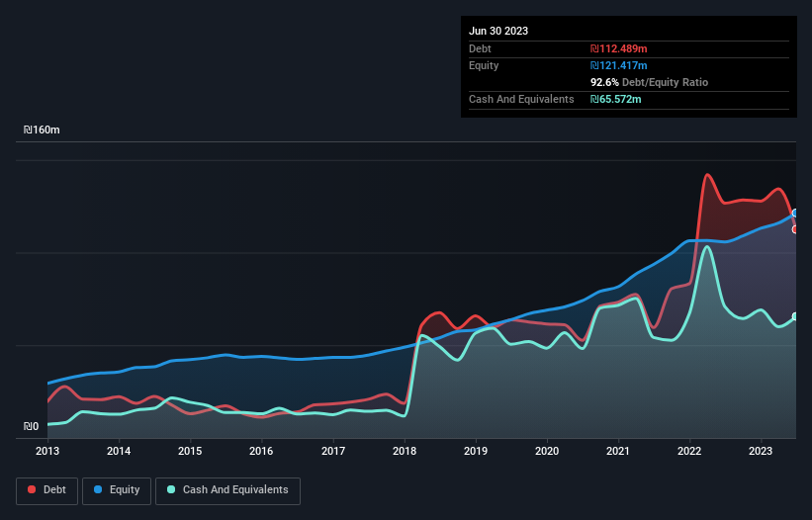Click tooltip Cash And Equivalents row label
The width and height of the screenshot is (812, 520).
521,99
